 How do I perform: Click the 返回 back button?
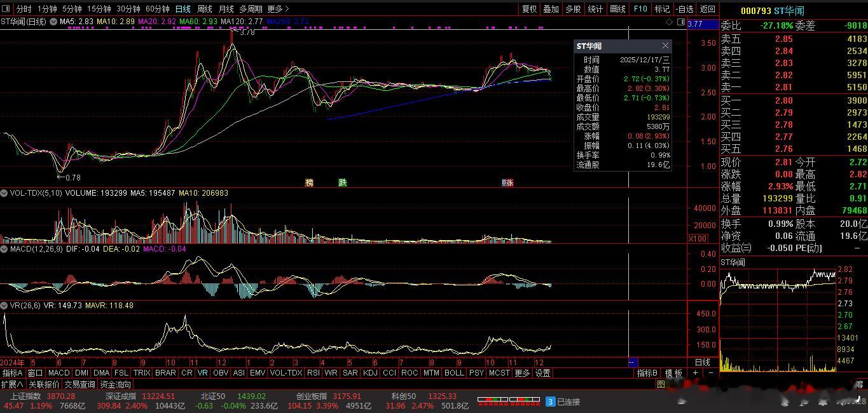point(707,9)
